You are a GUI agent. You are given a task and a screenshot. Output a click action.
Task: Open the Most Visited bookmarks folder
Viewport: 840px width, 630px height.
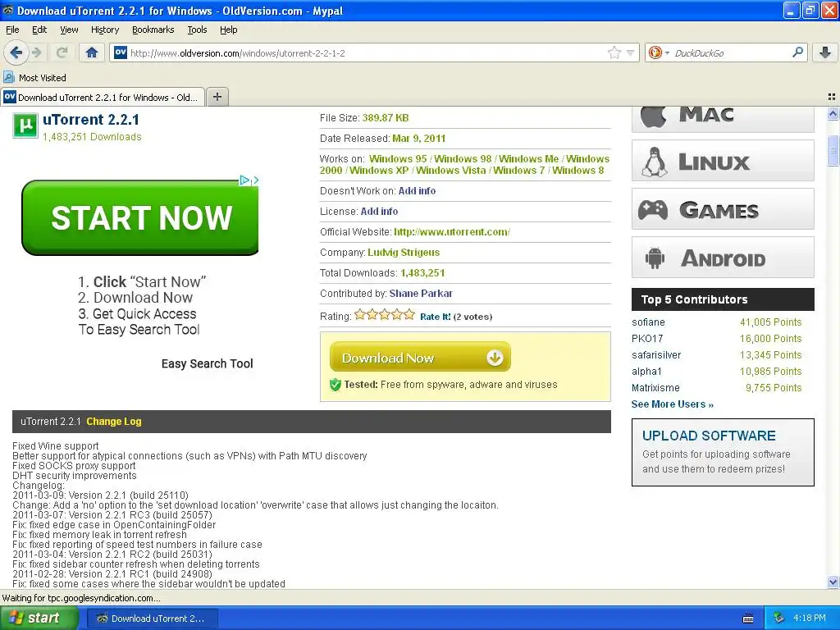(34, 78)
